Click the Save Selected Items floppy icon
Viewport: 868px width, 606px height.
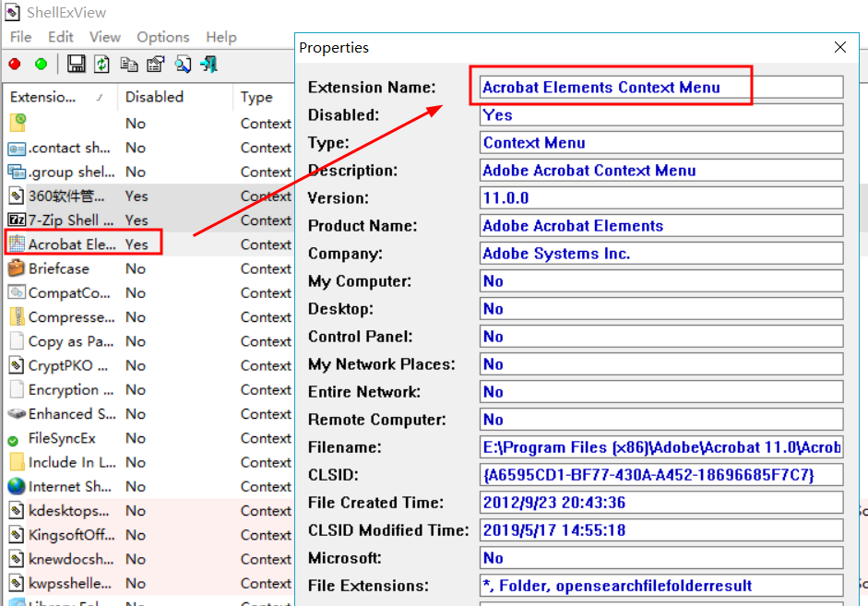coord(76,65)
